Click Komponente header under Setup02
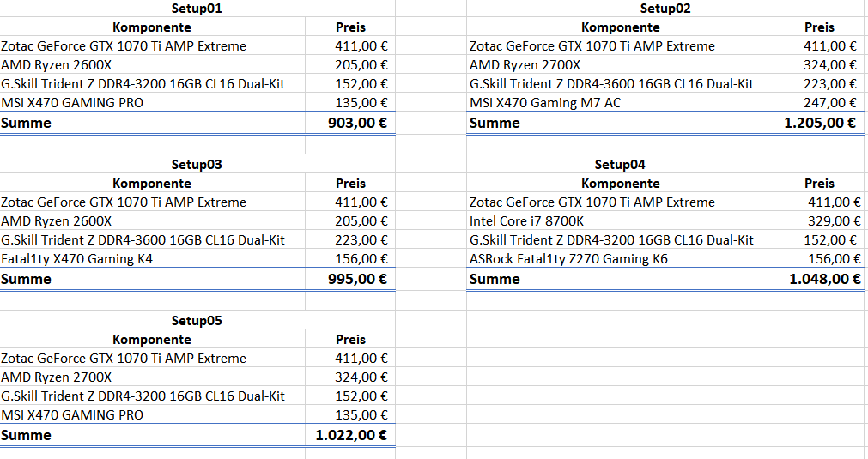 click(620, 27)
